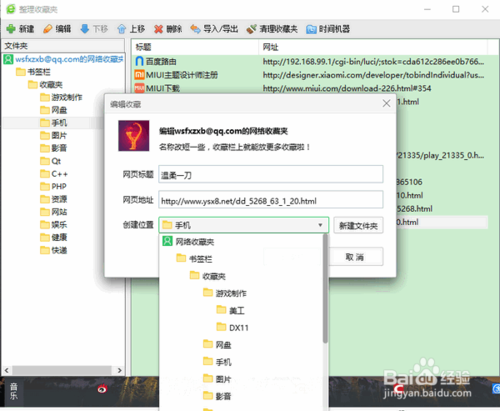
Task: Choose 影音 in the dropdown list
Action: pos(217,396)
